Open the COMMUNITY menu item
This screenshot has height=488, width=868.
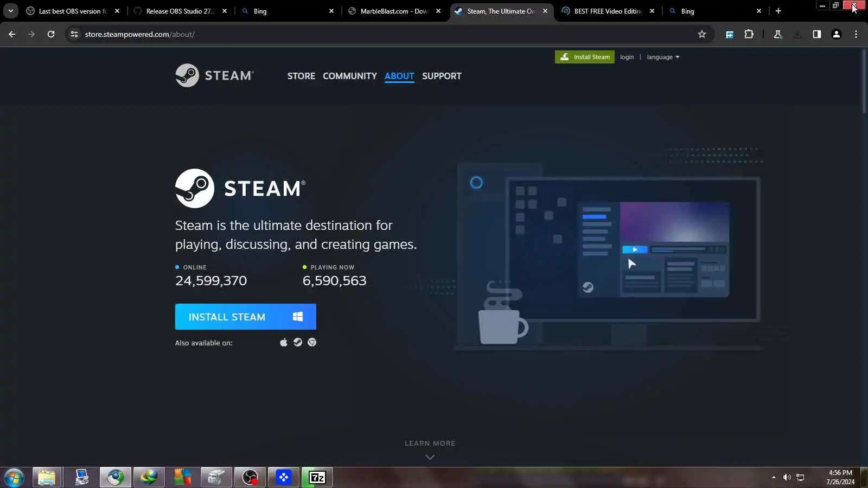pyautogui.click(x=350, y=76)
